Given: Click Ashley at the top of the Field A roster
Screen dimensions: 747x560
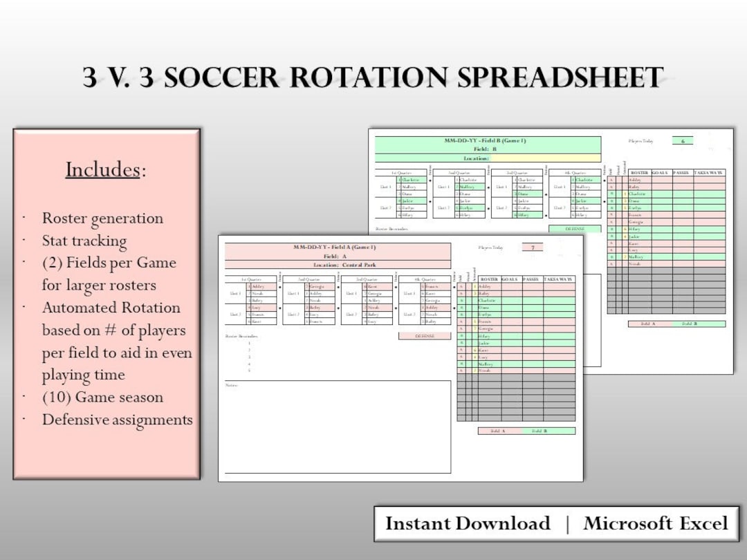Looking at the screenshot, I should [x=483, y=286].
